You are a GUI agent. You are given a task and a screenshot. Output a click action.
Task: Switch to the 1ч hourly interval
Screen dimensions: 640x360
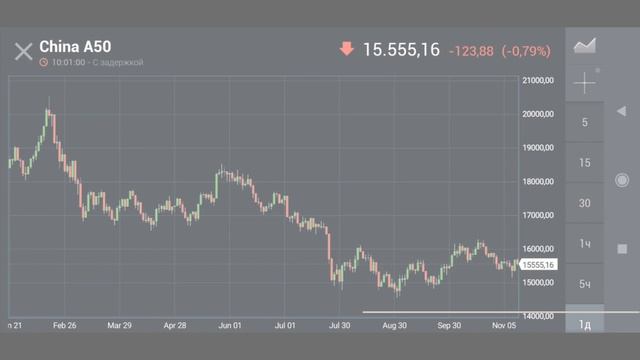[x=584, y=243]
